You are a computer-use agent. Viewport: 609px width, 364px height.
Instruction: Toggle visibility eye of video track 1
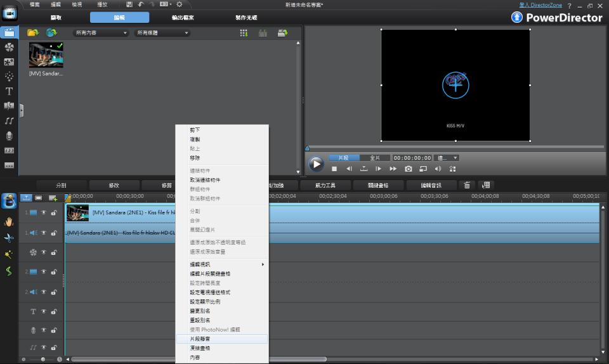pos(44,213)
